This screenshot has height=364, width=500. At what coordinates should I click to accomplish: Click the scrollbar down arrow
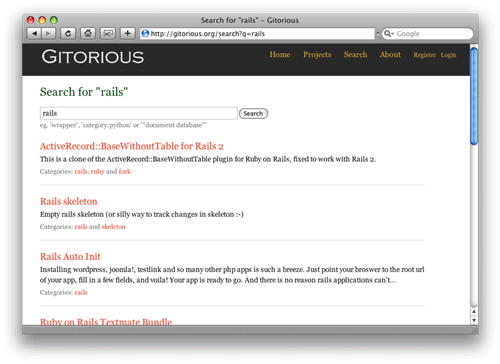click(474, 320)
